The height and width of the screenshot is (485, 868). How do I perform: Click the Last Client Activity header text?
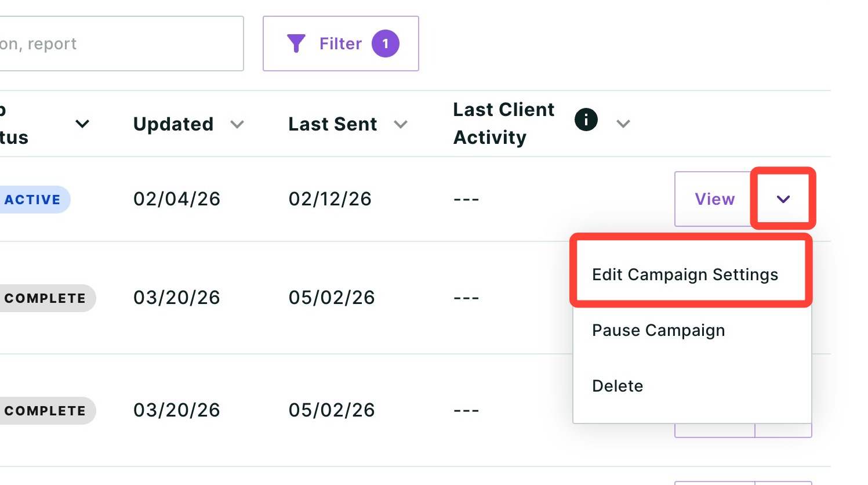click(504, 124)
